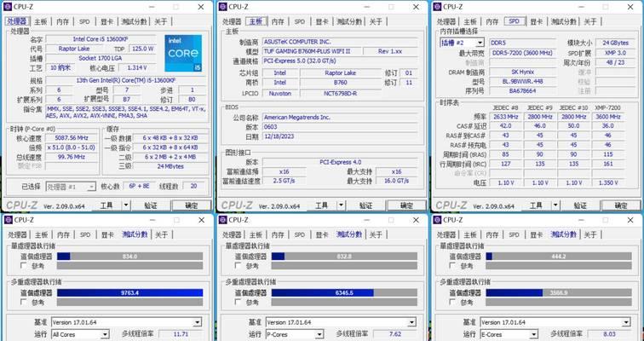Screen dimensions: 644x341
Task: Click 验证 button in the mainboard info window
Action: (x=365, y=205)
